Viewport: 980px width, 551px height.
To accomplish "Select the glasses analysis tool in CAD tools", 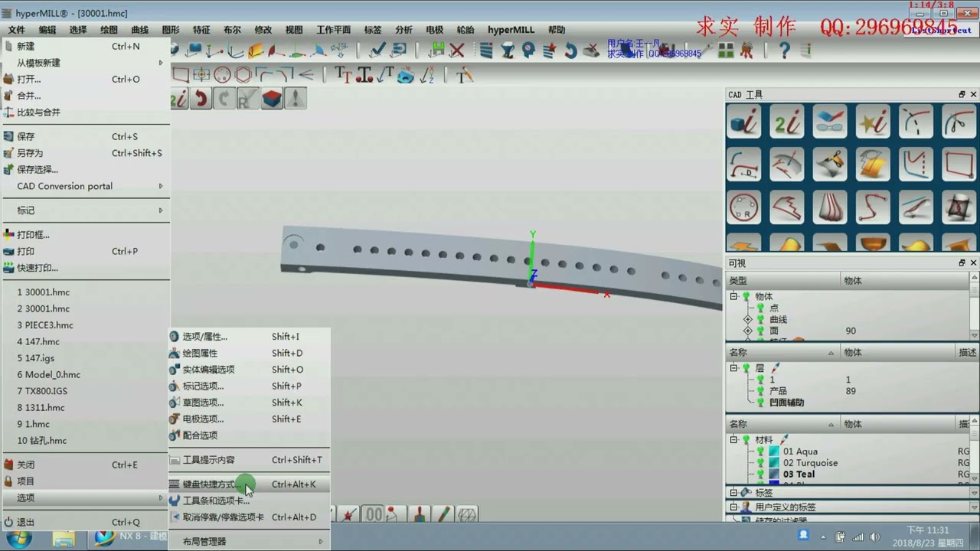I will (x=830, y=122).
